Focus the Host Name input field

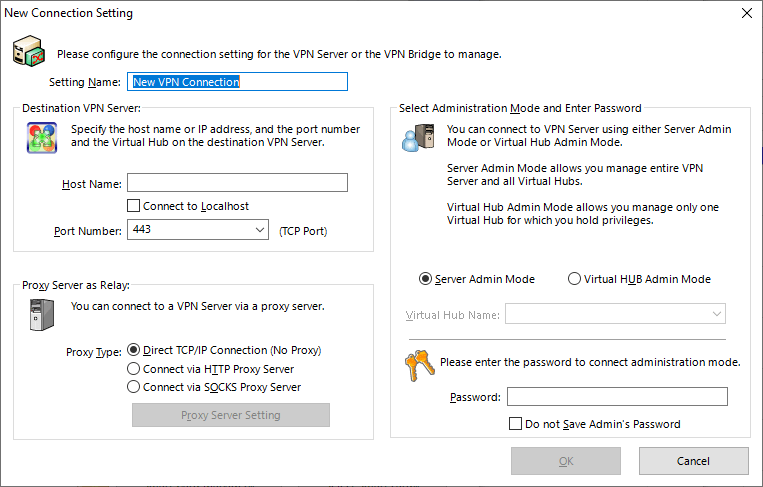(x=237, y=183)
